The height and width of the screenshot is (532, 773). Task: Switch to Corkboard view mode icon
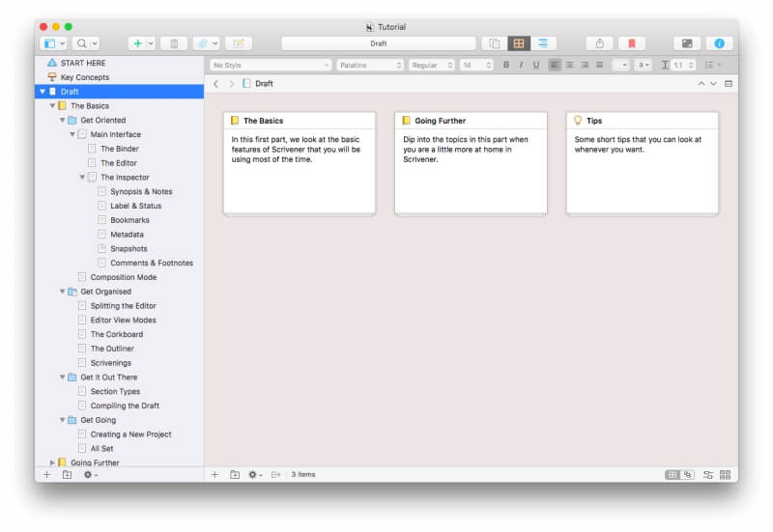[519, 43]
